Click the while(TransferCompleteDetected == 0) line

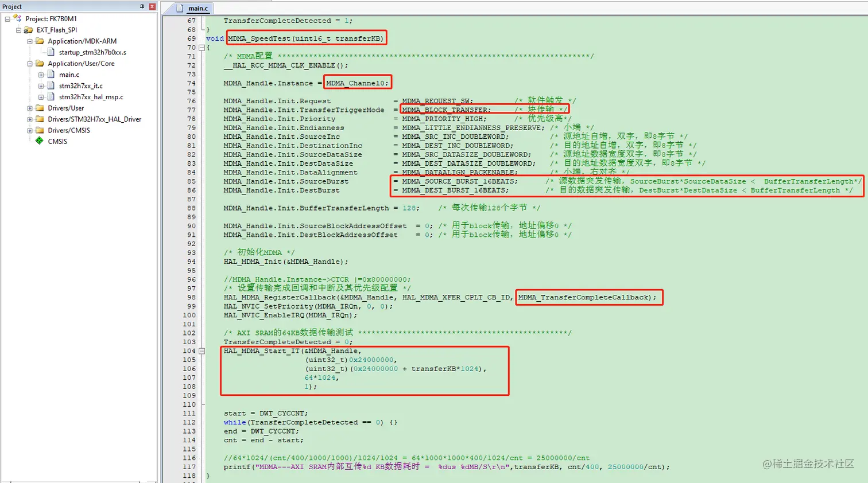coord(311,422)
